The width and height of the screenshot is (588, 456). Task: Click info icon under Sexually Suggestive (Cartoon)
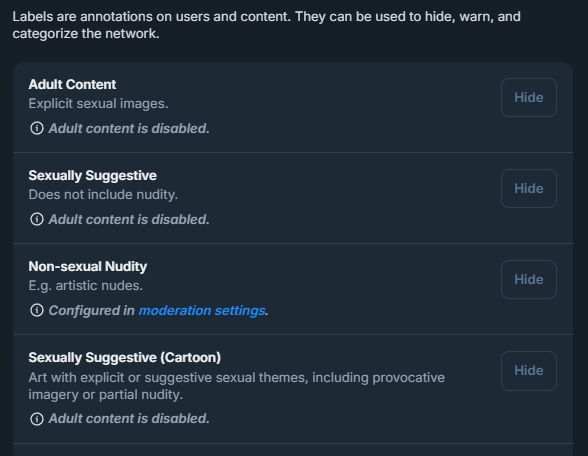tap(37, 418)
